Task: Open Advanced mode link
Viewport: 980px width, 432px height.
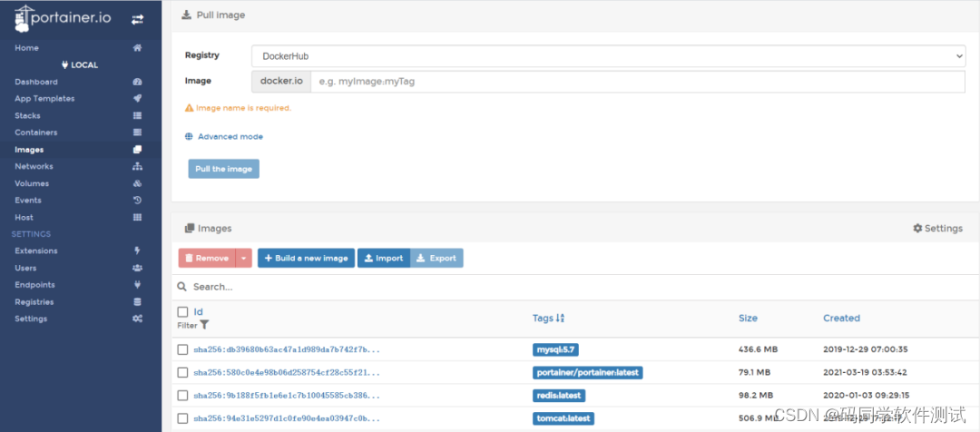Action: click(x=230, y=136)
